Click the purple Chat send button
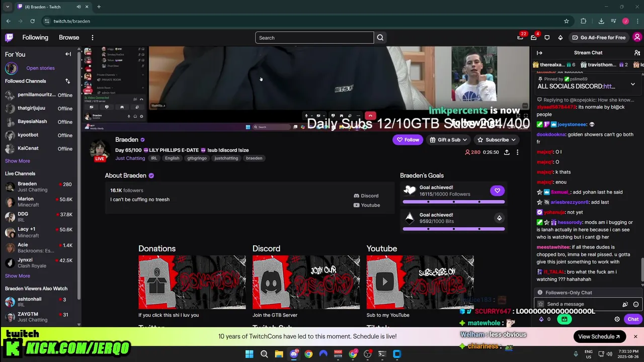The image size is (644, 362). pos(633,319)
